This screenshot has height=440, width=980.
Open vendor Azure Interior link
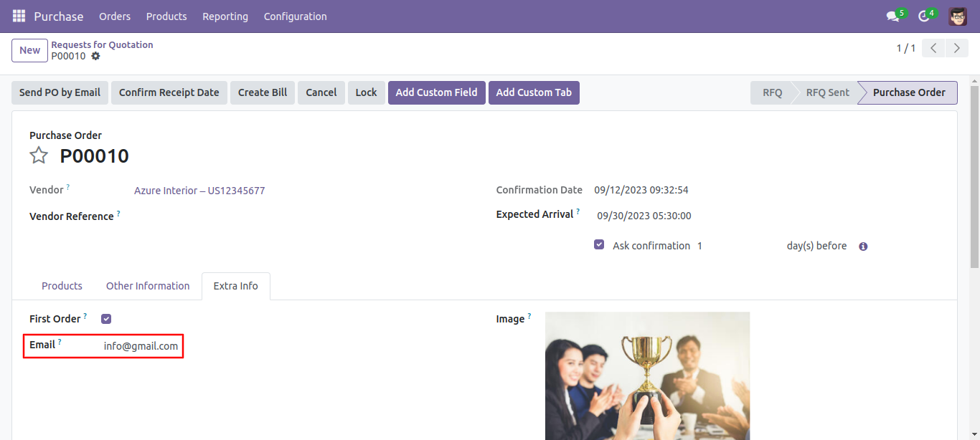coord(199,191)
